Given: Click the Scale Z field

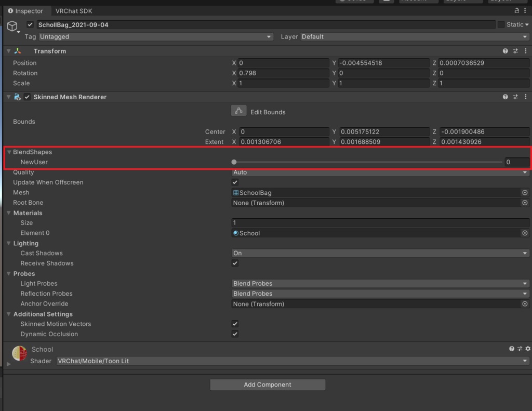Looking at the screenshot, I should tap(484, 83).
